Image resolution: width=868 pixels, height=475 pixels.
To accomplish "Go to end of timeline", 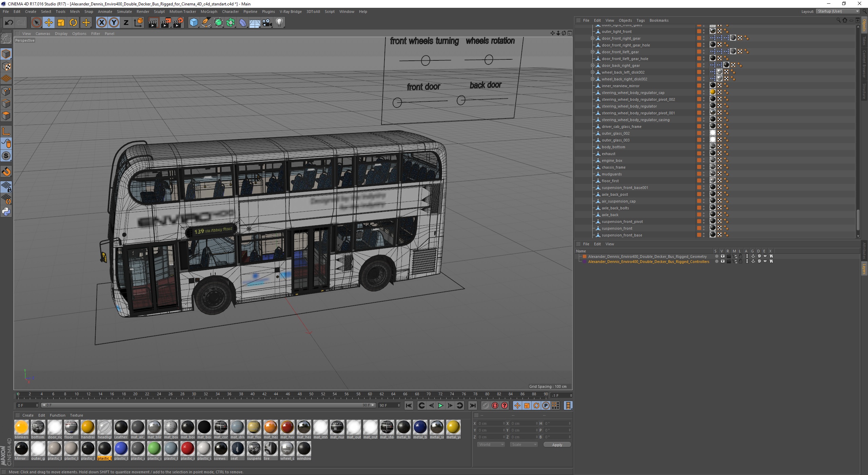I will [x=472, y=405].
